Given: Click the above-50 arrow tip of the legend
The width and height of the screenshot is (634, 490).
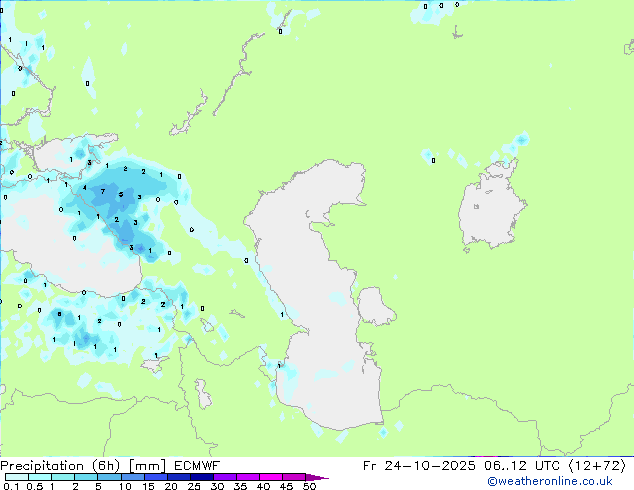Looking at the screenshot, I should [x=317, y=477].
